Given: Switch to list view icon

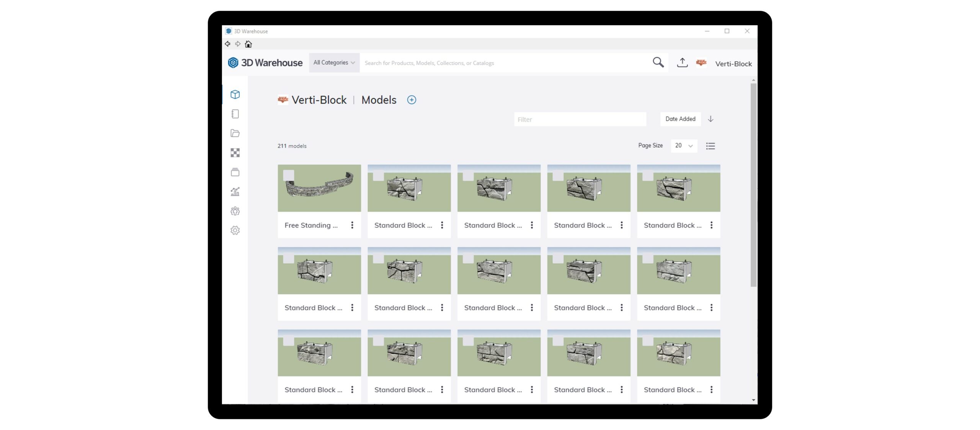Looking at the screenshot, I should [710, 146].
